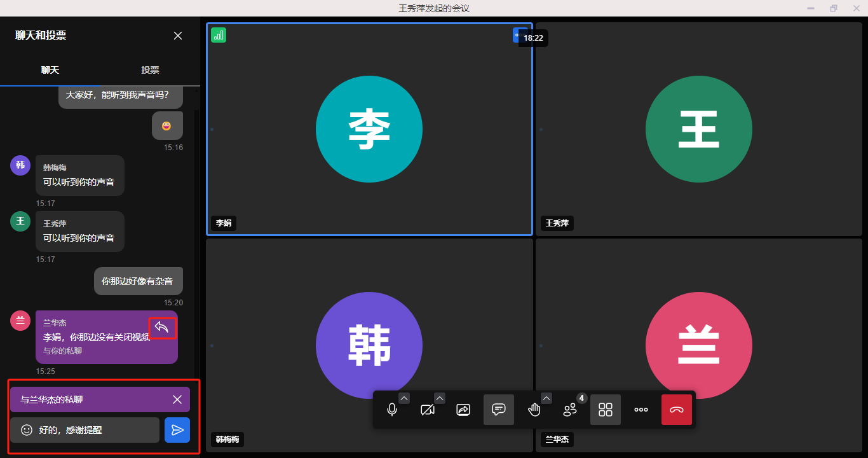Start screen sharing from the toolbar
868x458 pixels.
(463, 410)
